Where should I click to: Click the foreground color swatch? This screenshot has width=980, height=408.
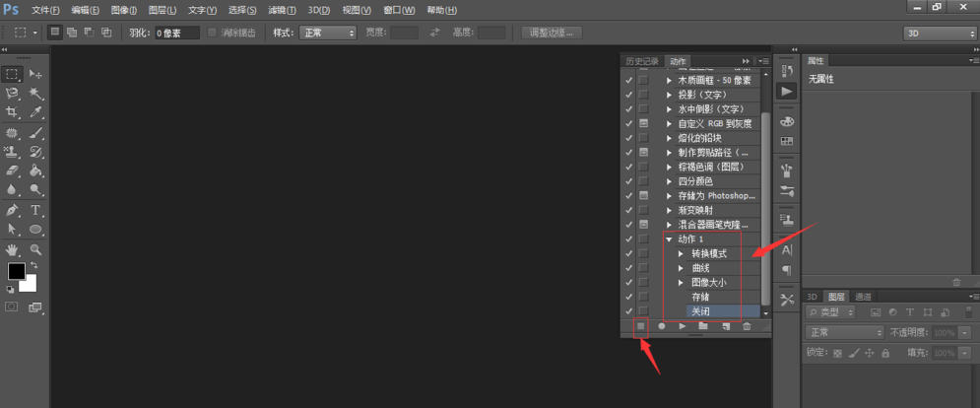click(17, 271)
